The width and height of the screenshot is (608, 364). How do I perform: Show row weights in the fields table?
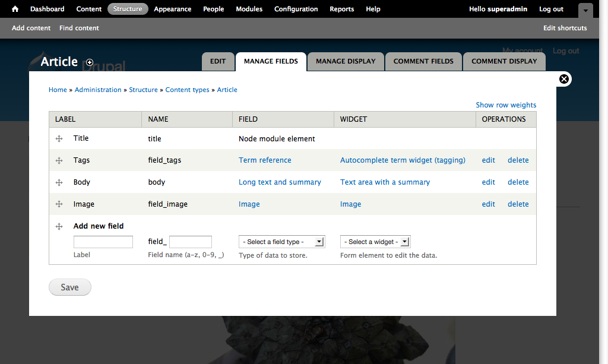point(506,105)
